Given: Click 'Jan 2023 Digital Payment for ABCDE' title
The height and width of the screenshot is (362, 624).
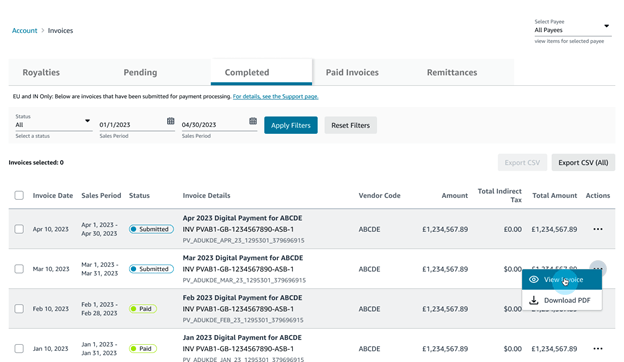Looking at the screenshot, I should point(242,337).
